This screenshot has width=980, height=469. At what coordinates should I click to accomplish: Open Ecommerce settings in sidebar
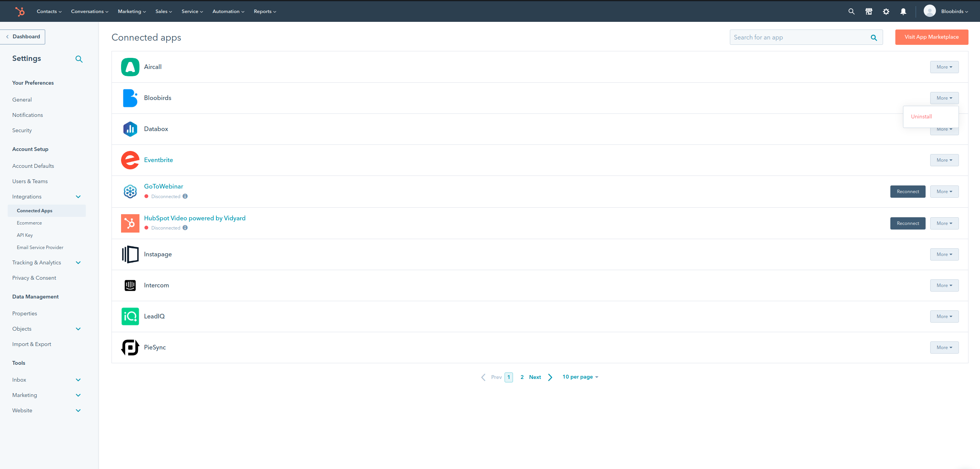pyautogui.click(x=29, y=223)
